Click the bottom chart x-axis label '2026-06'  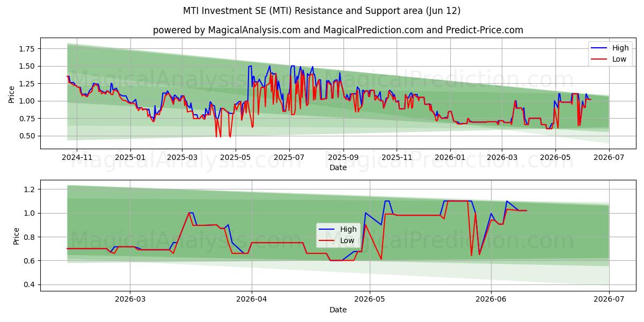pos(491,300)
